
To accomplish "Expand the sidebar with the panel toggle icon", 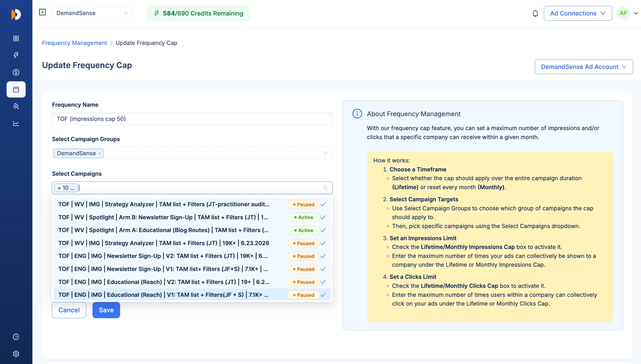I will (43, 12).
